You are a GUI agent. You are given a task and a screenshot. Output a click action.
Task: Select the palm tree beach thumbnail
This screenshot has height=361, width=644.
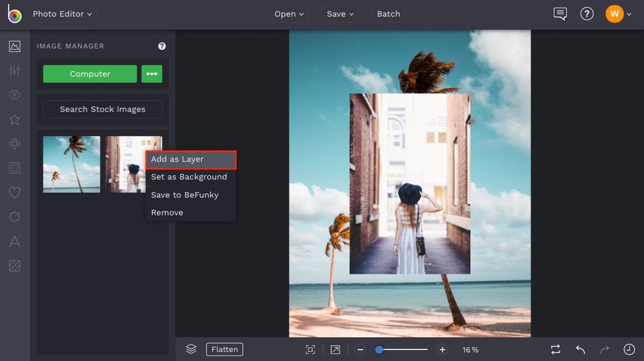(x=72, y=164)
